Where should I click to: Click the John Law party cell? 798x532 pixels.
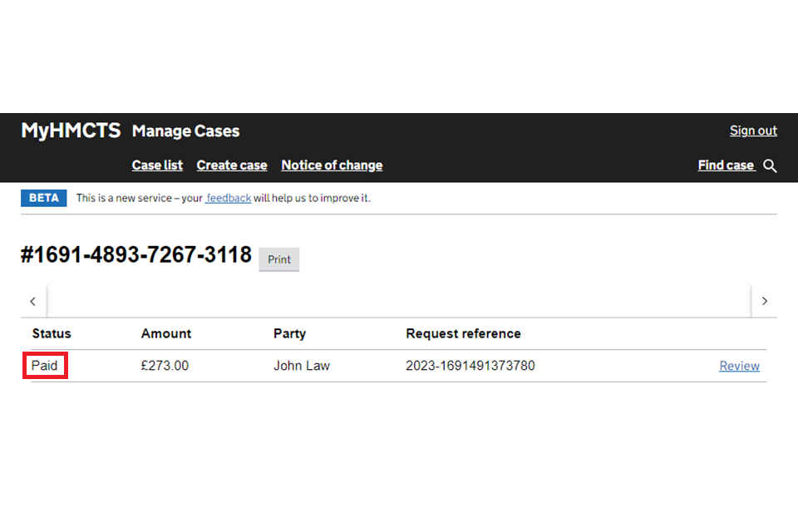[302, 366]
